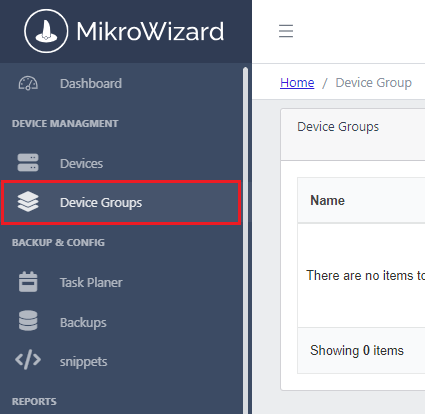Click the Device Groups card title
The width and height of the screenshot is (425, 414).
pyautogui.click(x=338, y=127)
